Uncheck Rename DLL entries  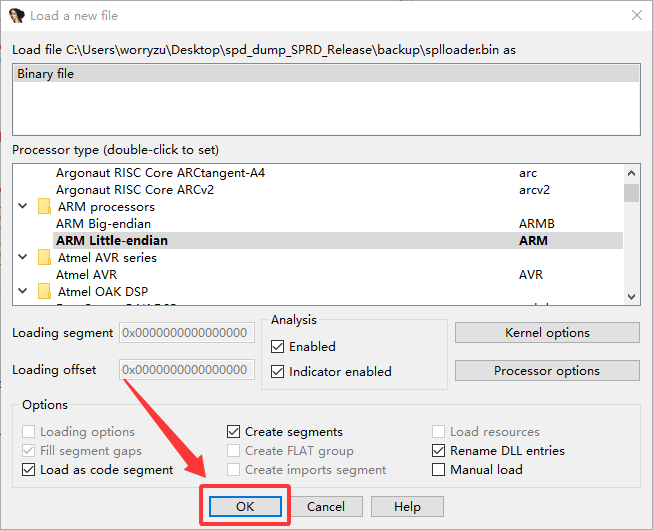click(438, 450)
